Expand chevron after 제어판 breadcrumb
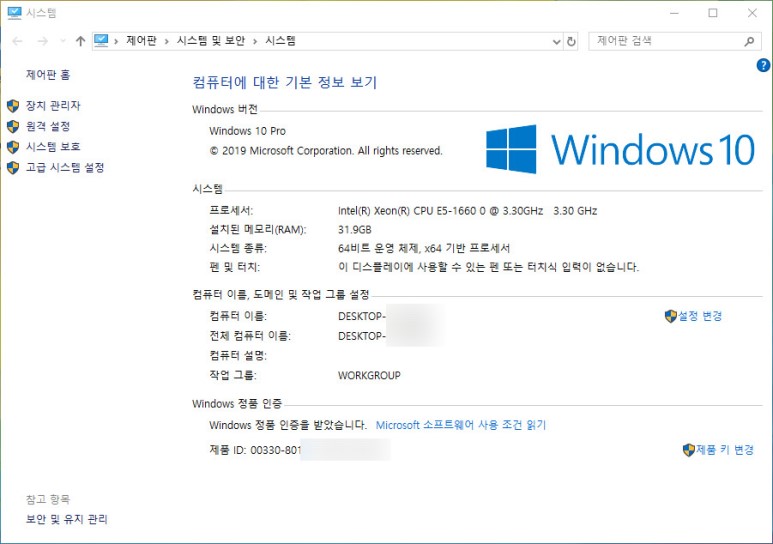 [167, 41]
